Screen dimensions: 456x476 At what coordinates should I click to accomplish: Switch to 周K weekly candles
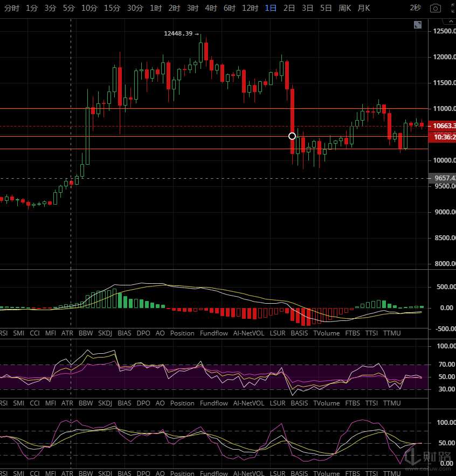(345, 8)
